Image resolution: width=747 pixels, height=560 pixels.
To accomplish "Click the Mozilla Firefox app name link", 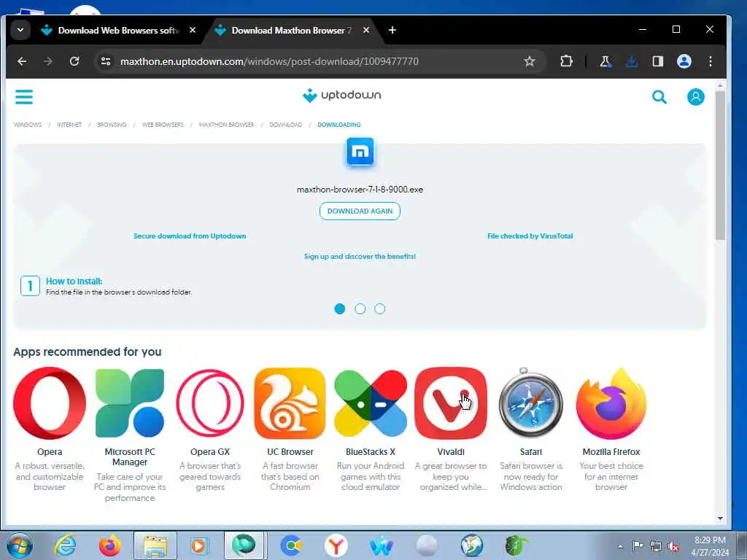I will pos(611,452).
